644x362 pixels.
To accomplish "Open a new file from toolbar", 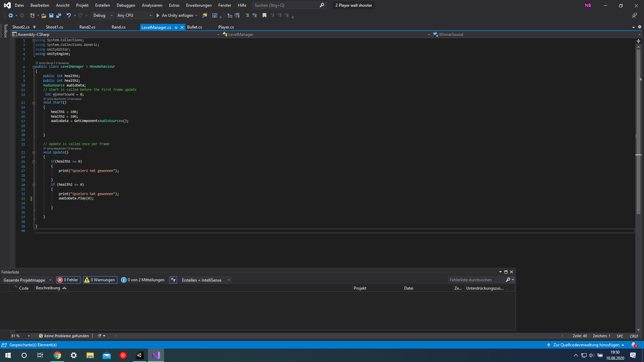I will point(32,15).
